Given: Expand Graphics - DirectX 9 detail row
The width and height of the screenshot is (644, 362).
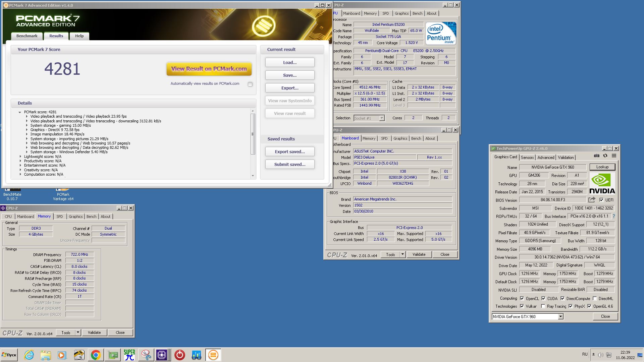Looking at the screenshot, I should [27, 130].
